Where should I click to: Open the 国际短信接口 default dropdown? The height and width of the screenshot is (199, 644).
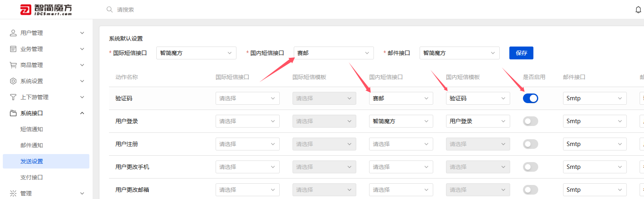[x=196, y=53]
